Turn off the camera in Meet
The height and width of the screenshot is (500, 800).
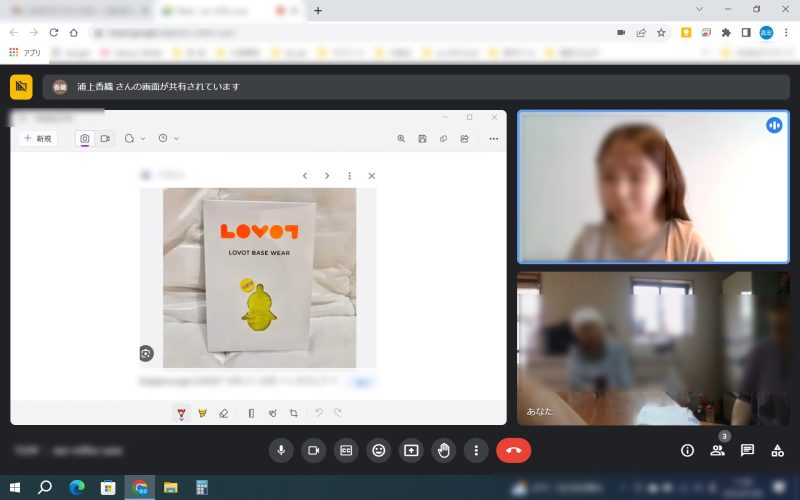click(x=313, y=450)
